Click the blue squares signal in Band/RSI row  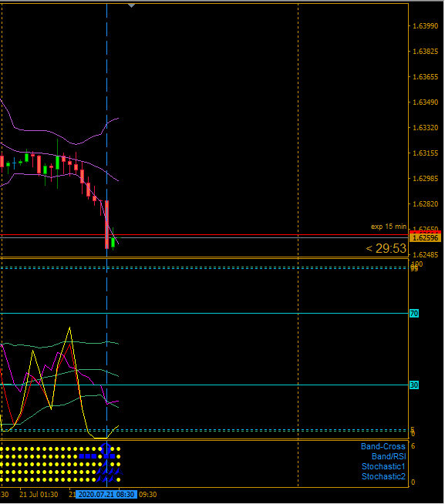click(x=87, y=456)
